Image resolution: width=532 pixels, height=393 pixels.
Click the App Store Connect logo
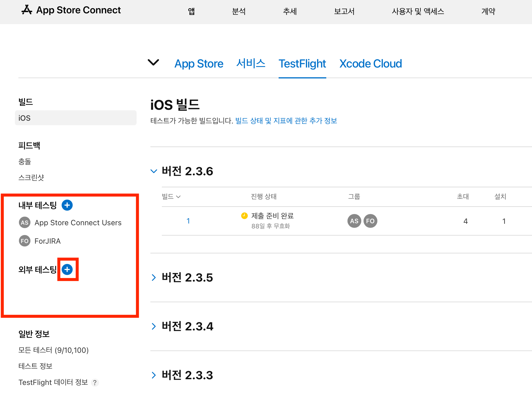(x=71, y=10)
